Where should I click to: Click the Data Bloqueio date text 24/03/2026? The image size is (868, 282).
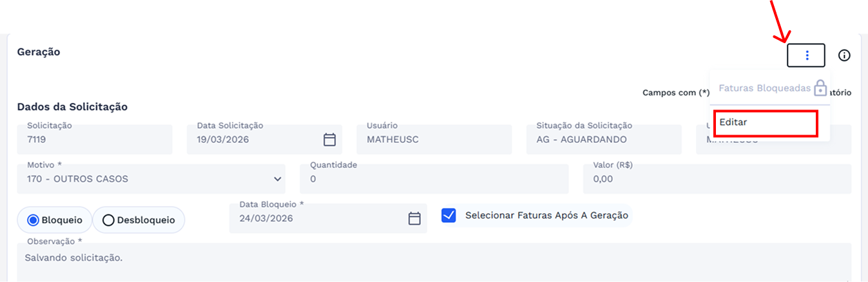point(266,218)
